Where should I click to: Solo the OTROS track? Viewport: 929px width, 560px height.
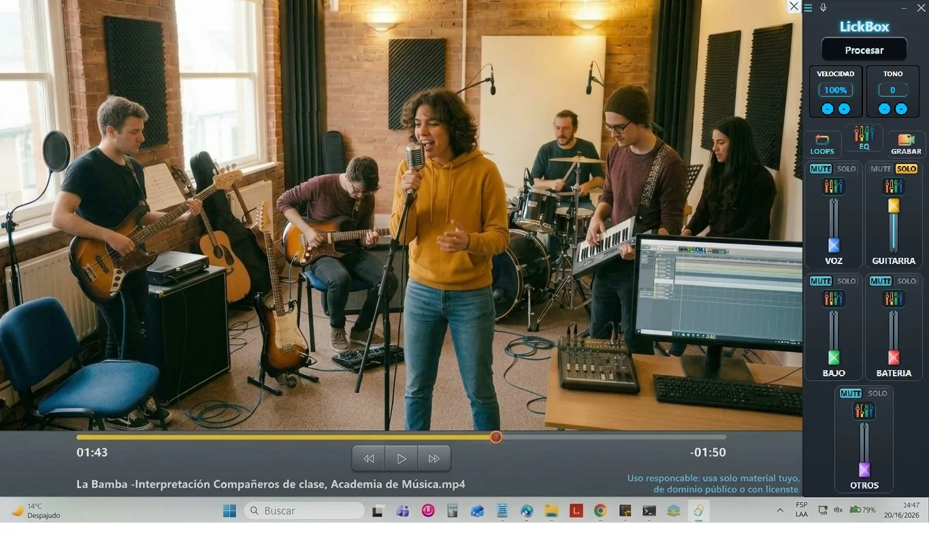(877, 393)
